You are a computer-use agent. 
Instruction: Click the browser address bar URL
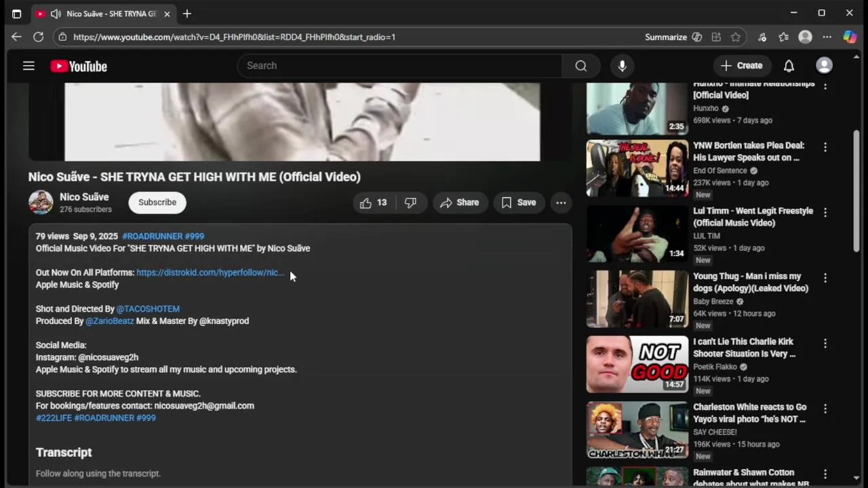(x=234, y=37)
